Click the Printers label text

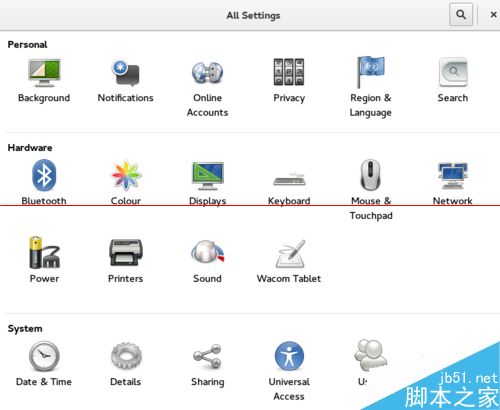coord(126,279)
